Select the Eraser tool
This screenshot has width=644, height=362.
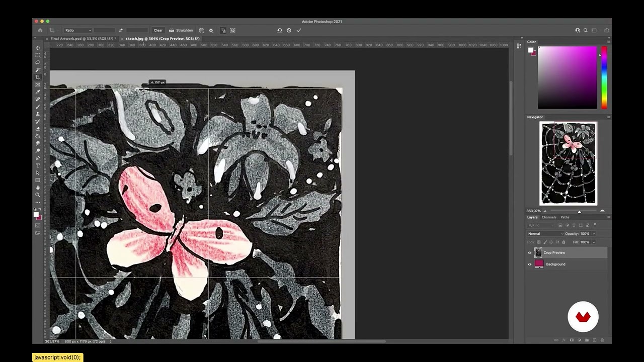coord(38,129)
